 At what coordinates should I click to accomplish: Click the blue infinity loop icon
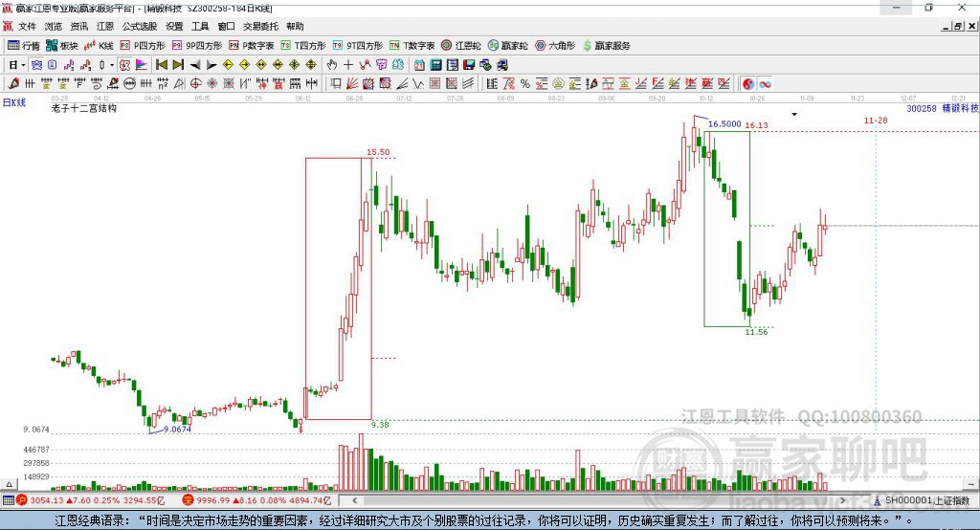[x=765, y=83]
